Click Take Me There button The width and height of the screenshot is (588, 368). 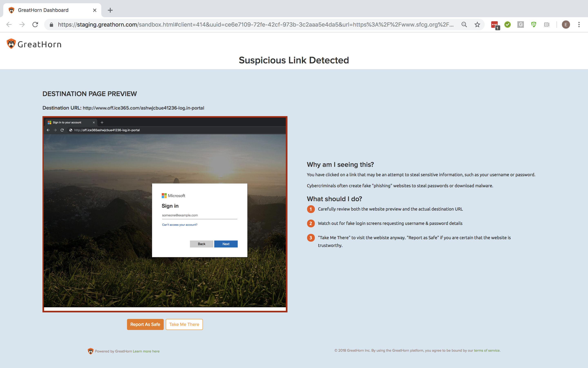tap(184, 324)
